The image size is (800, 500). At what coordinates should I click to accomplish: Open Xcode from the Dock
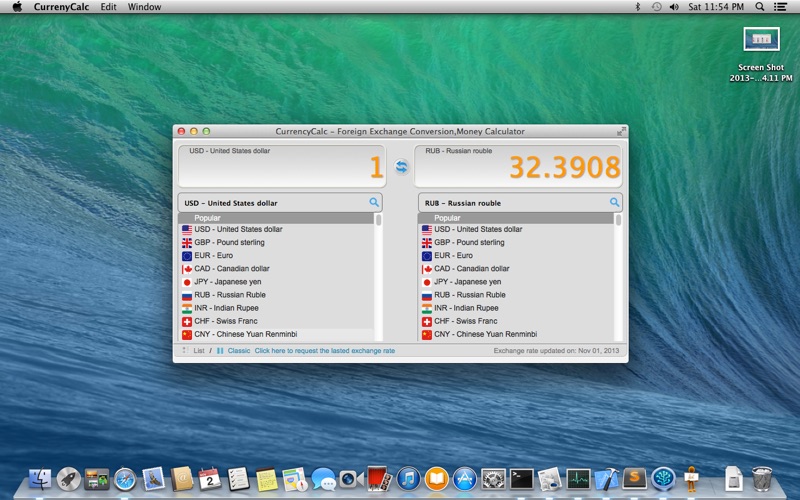point(606,479)
